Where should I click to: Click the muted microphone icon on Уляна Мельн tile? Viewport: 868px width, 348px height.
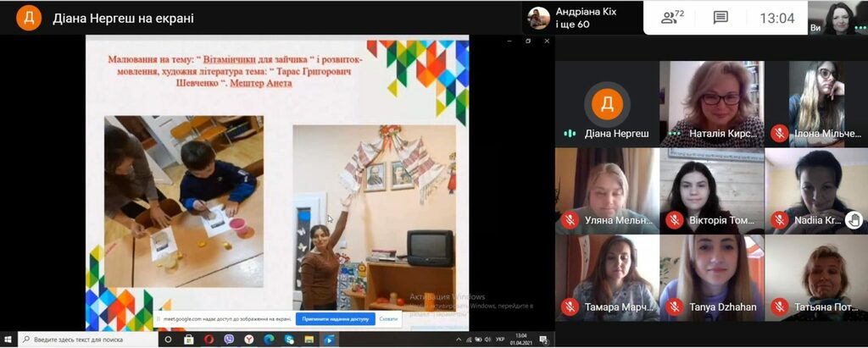click(x=570, y=220)
